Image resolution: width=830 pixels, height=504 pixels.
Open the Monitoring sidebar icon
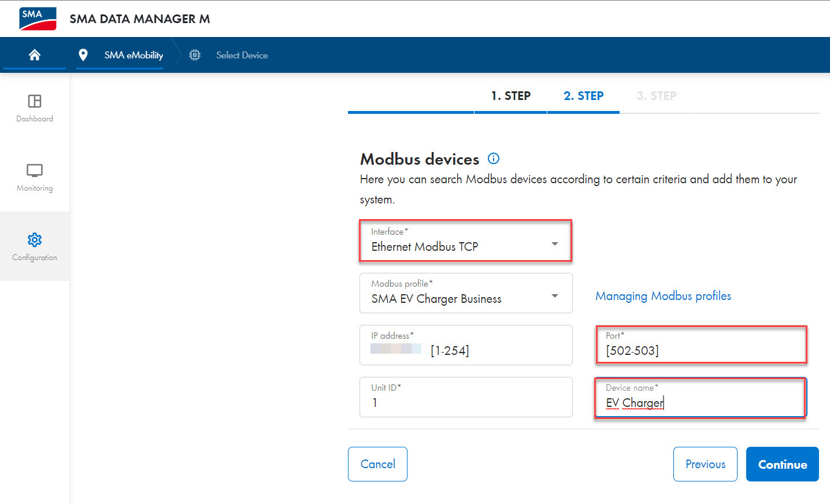[x=35, y=171]
